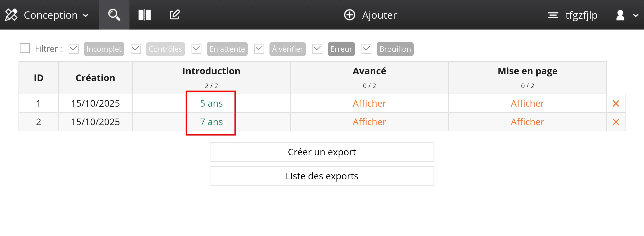644x236 pixels.
Task: Expand the user account dropdown arrow
Action: point(635,15)
